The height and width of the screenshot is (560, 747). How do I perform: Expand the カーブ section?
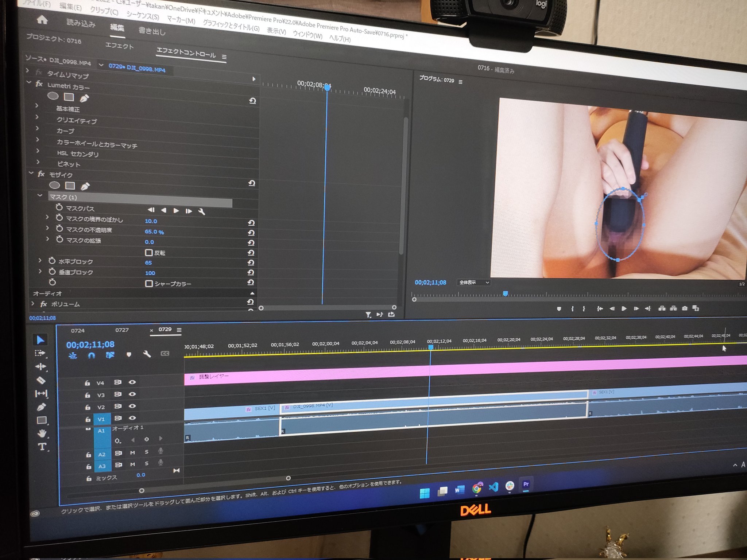click(x=37, y=128)
